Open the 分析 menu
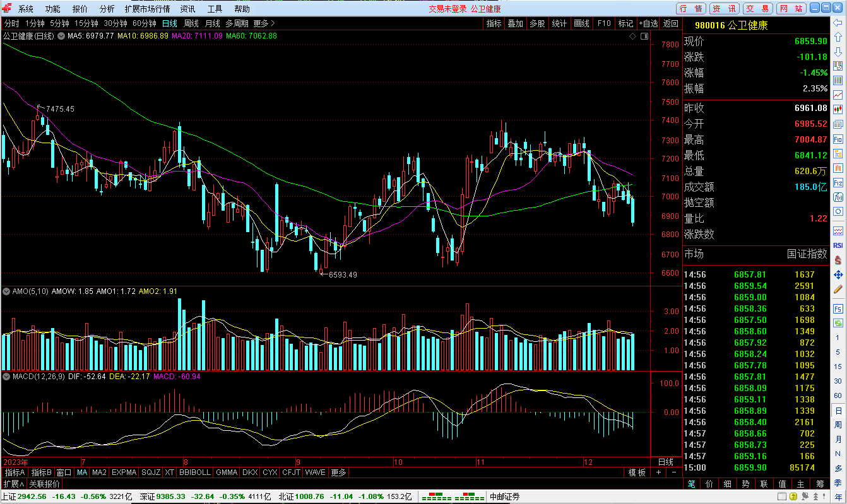Screen dimensions: 847x504 click(x=107, y=9)
